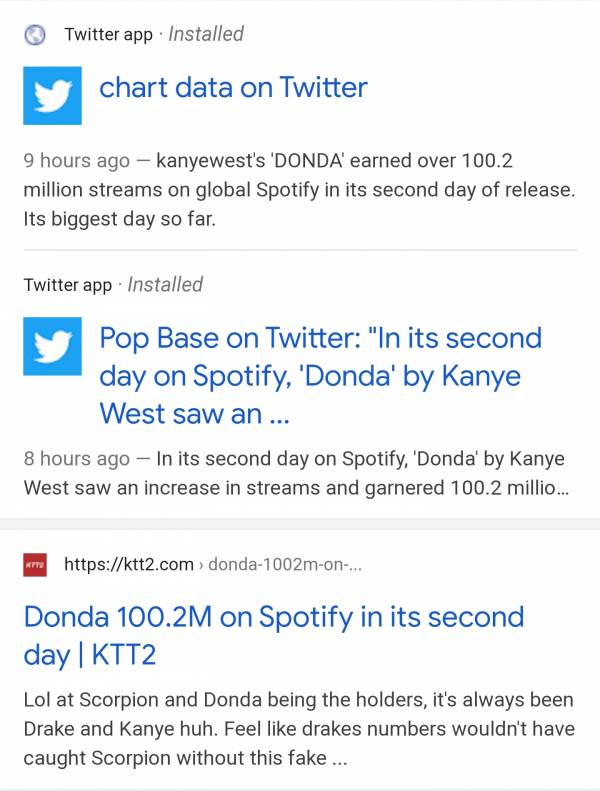This screenshot has width=600, height=791.
Task: Tap the first 'Twitter app' label at top
Action: 108,35
